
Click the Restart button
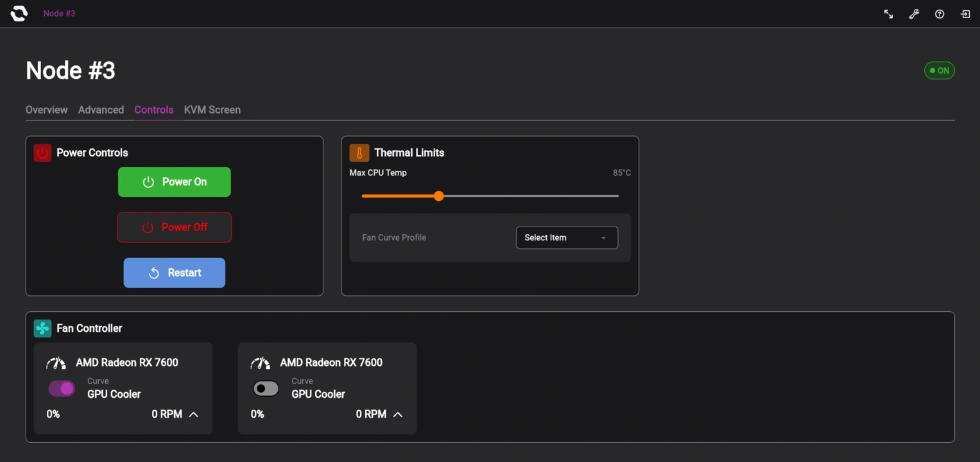pyautogui.click(x=174, y=273)
